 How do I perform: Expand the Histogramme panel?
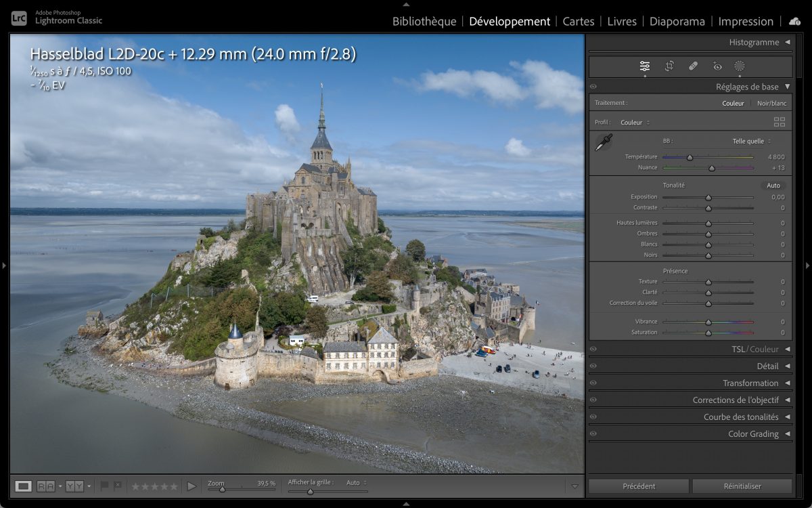point(787,42)
